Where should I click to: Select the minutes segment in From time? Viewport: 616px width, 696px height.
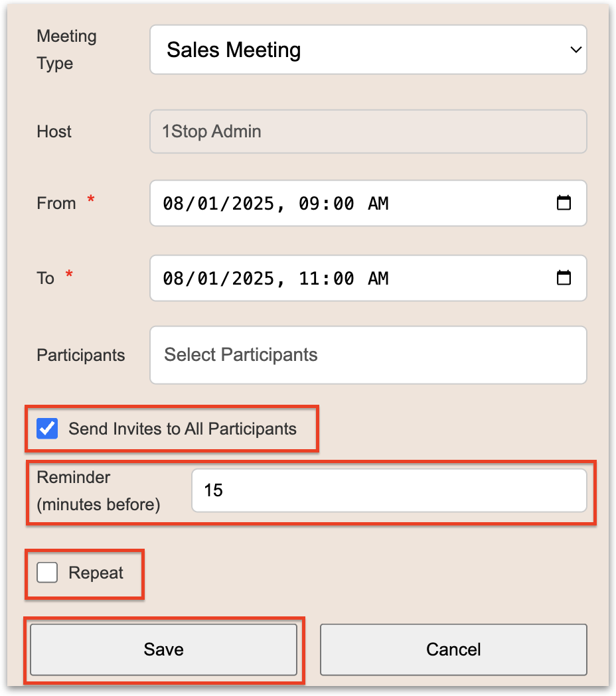tap(343, 204)
